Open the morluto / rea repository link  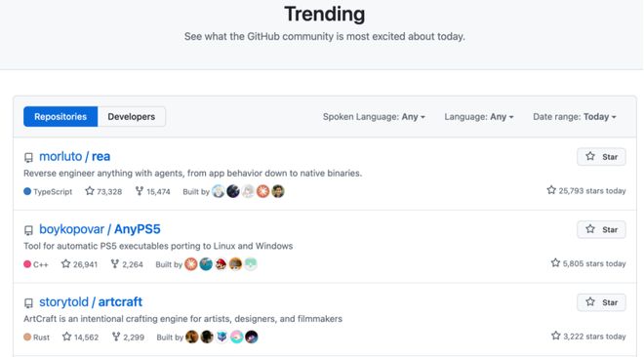(x=75, y=156)
